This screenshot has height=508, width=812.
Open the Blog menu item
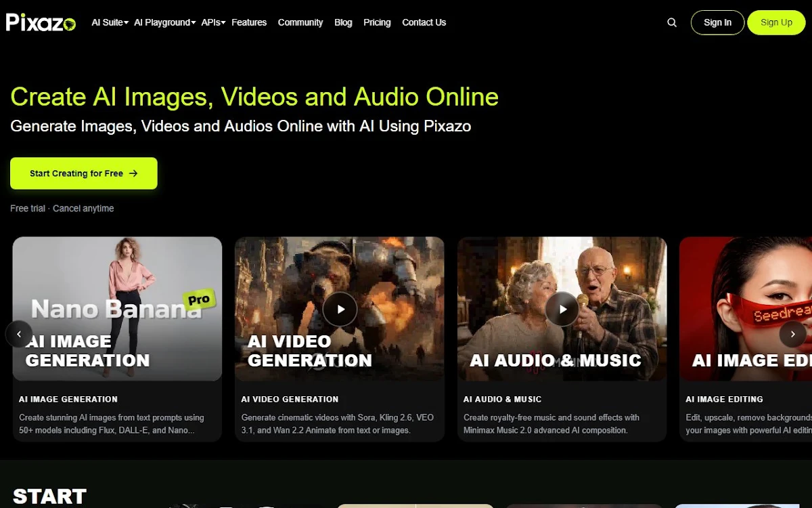(343, 22)
